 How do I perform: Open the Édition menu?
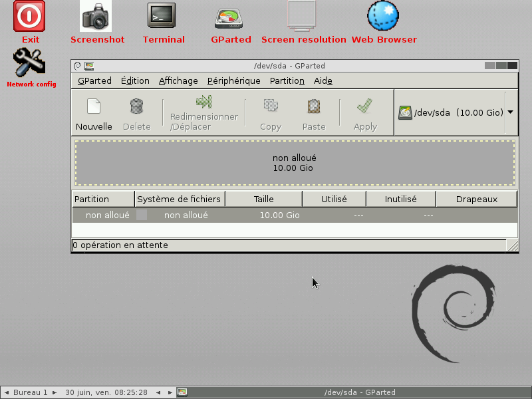coord(135,80)
